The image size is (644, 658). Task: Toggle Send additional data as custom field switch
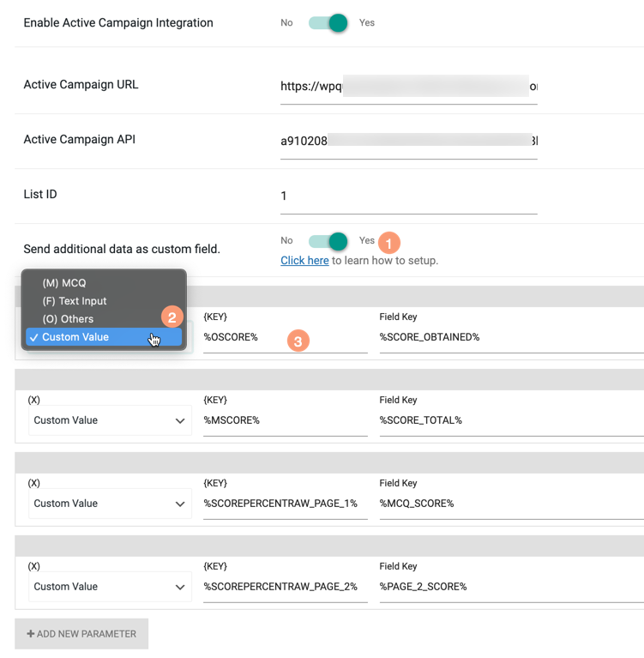(x=328, y=241)
